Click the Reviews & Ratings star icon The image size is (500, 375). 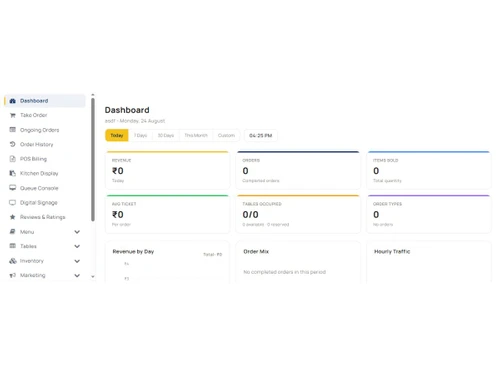13,217
